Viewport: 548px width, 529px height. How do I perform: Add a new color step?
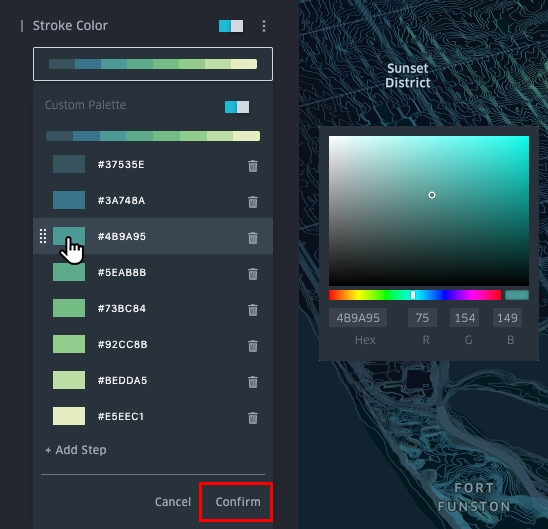click(x=76, y=450)
